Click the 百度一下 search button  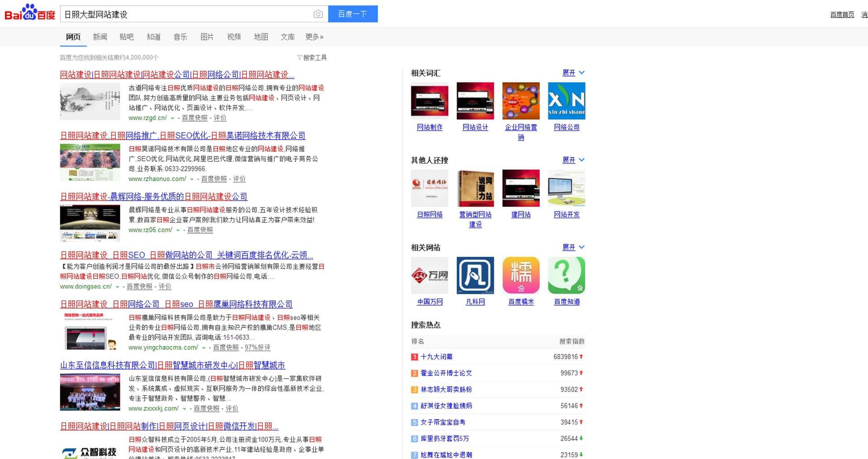coord(353,14)
